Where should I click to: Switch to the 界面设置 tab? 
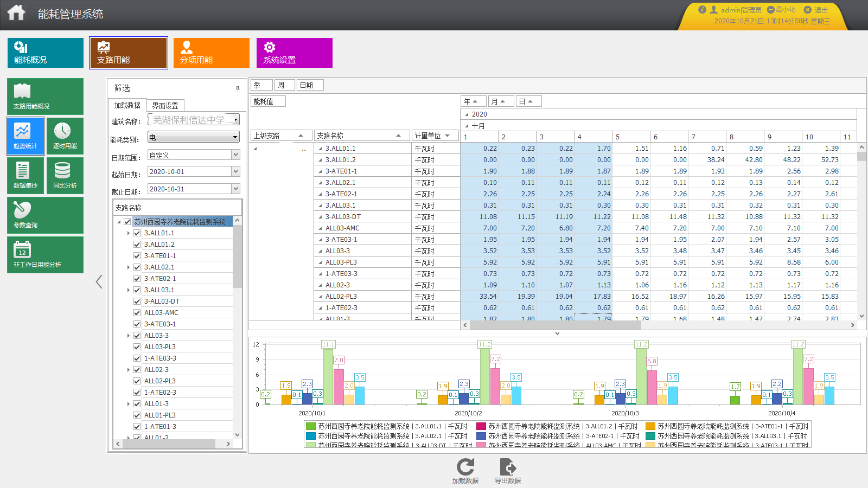(165, 106)
